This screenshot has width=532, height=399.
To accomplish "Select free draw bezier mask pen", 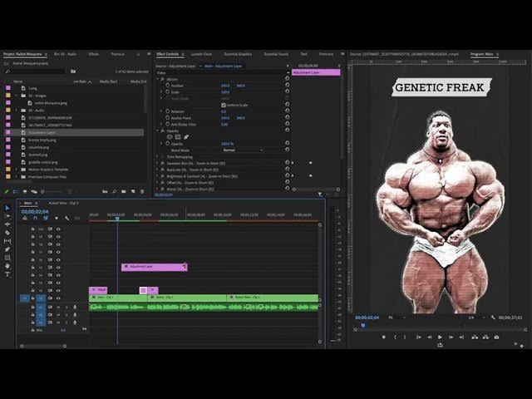I will [x=186, y=137].
